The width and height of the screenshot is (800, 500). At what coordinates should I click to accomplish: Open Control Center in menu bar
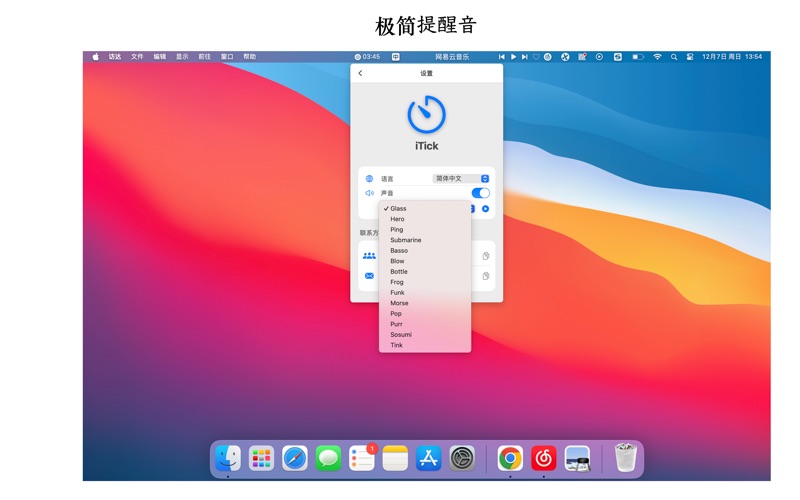(690, 57)
